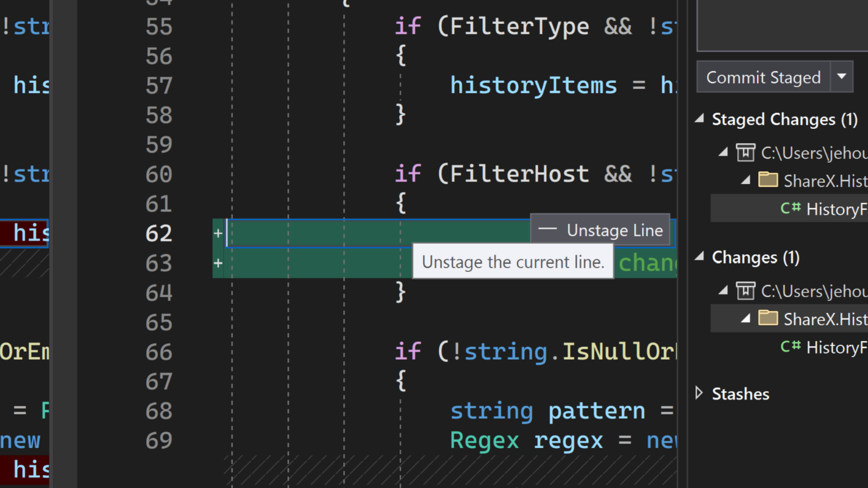
Task: Click the minus icon on the Unstage Line popup
Action: (547, 230)
